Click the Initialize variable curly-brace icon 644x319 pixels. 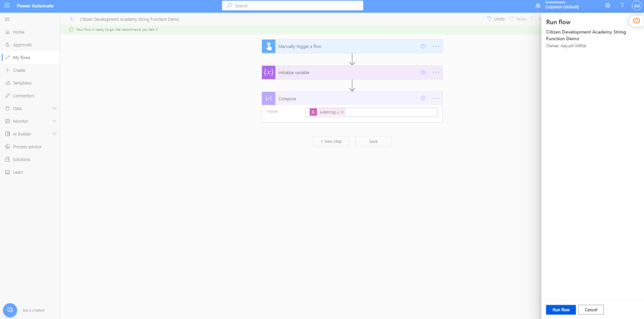pos(269,72)
